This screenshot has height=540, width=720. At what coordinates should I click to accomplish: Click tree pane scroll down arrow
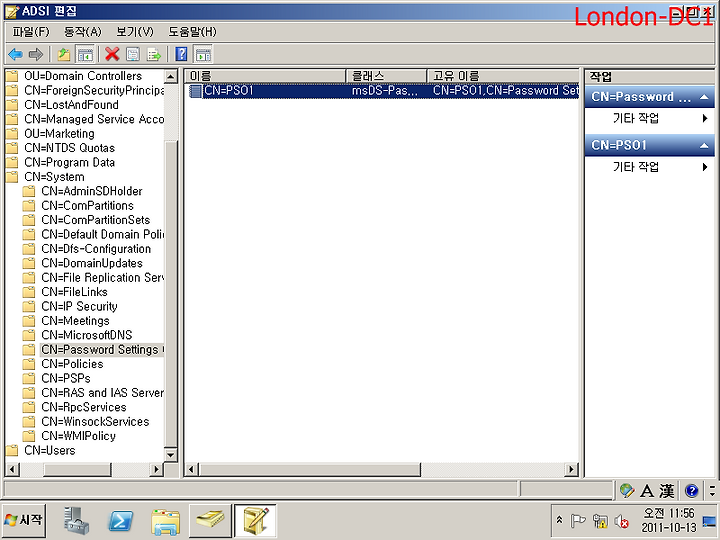(x=171, y=455)
